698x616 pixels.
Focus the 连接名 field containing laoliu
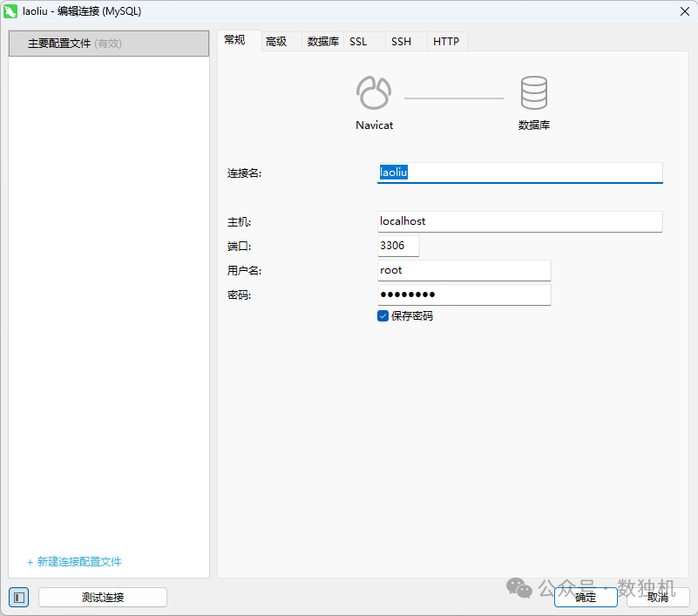[520, 173]
